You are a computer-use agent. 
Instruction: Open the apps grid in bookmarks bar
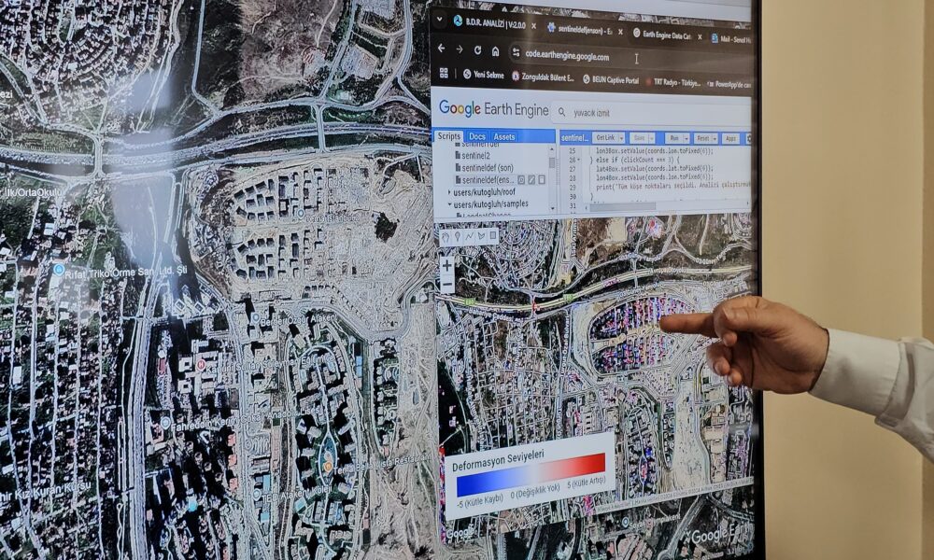(442, 73)
